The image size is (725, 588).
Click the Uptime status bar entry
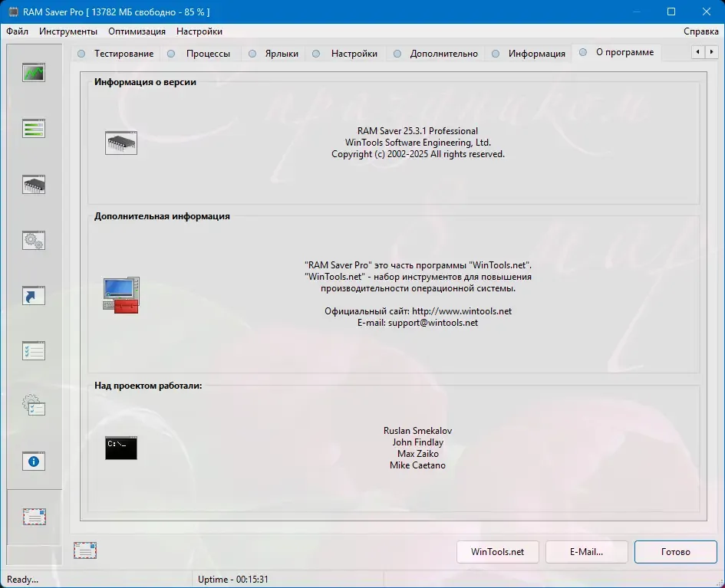(233, 580)
